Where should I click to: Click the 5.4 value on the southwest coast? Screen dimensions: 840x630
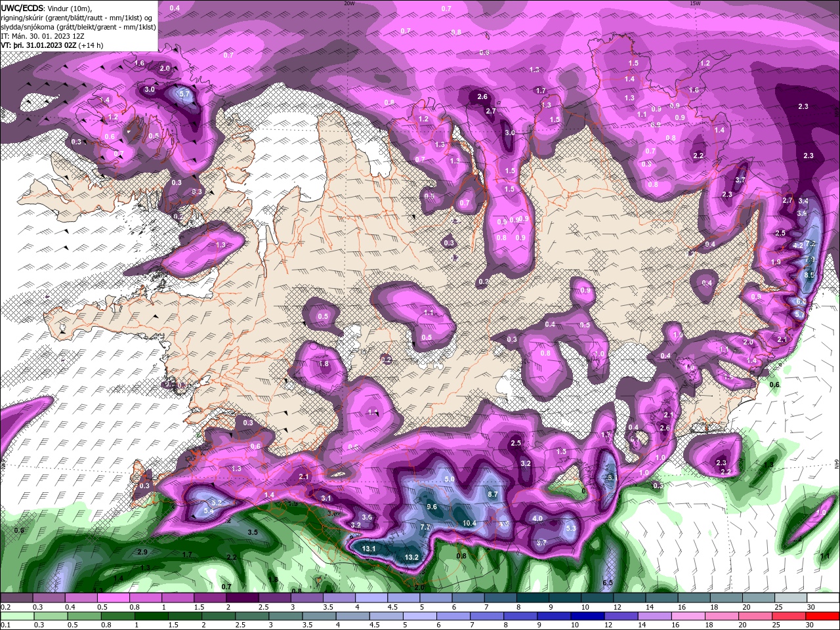209,511
